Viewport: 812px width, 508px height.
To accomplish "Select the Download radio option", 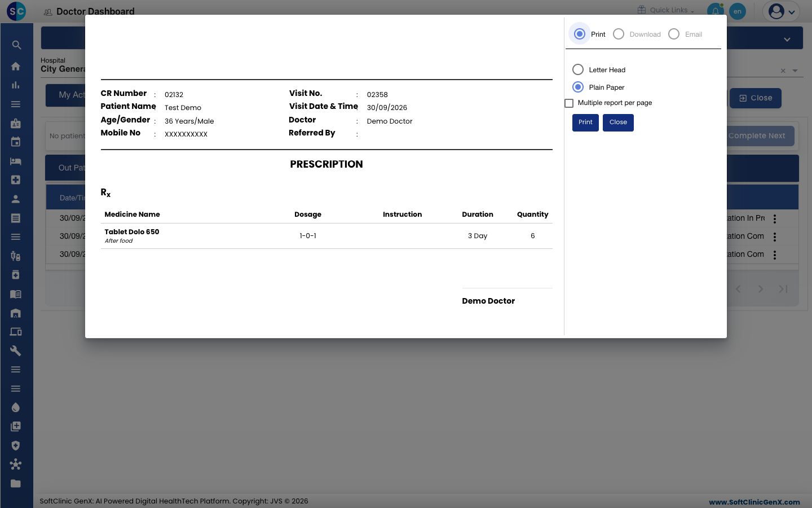I will pyautogui.click(x=619, y=34).
